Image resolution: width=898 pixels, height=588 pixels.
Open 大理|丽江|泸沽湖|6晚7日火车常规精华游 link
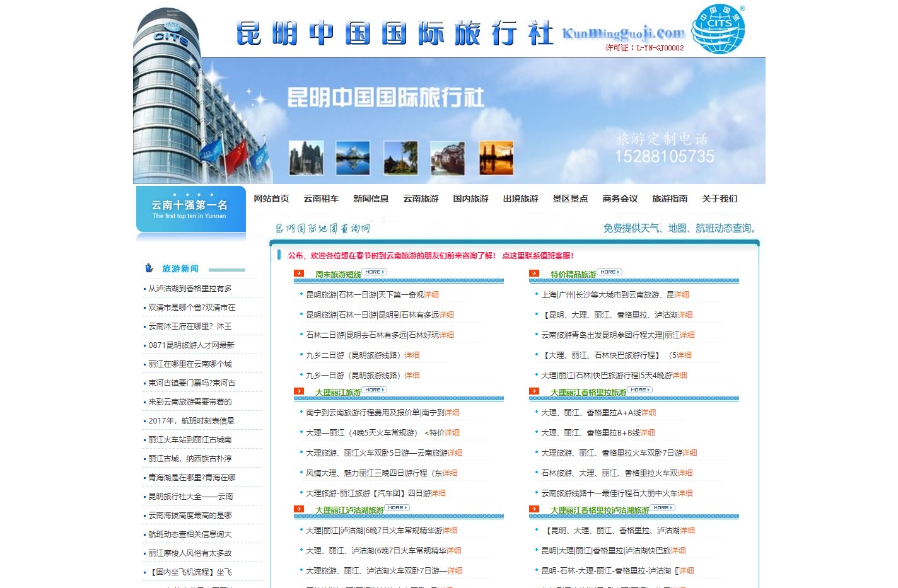(374, 531)
